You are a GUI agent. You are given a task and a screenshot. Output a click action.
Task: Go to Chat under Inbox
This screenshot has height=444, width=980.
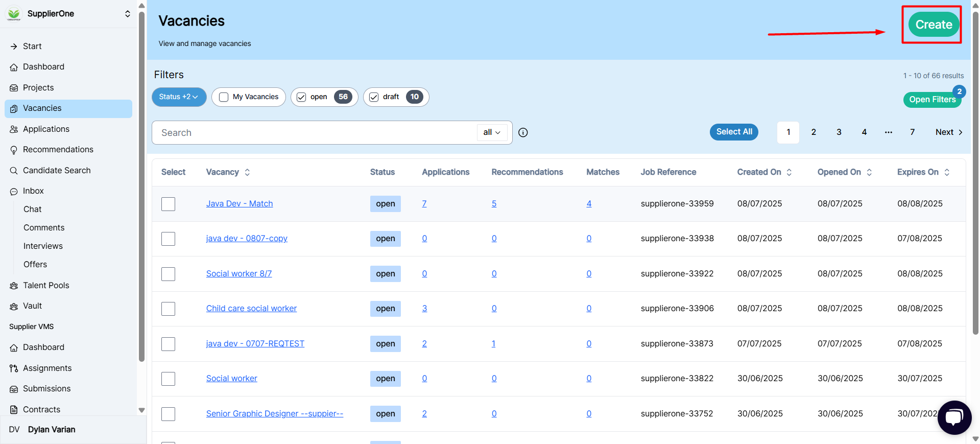[33, 209]
